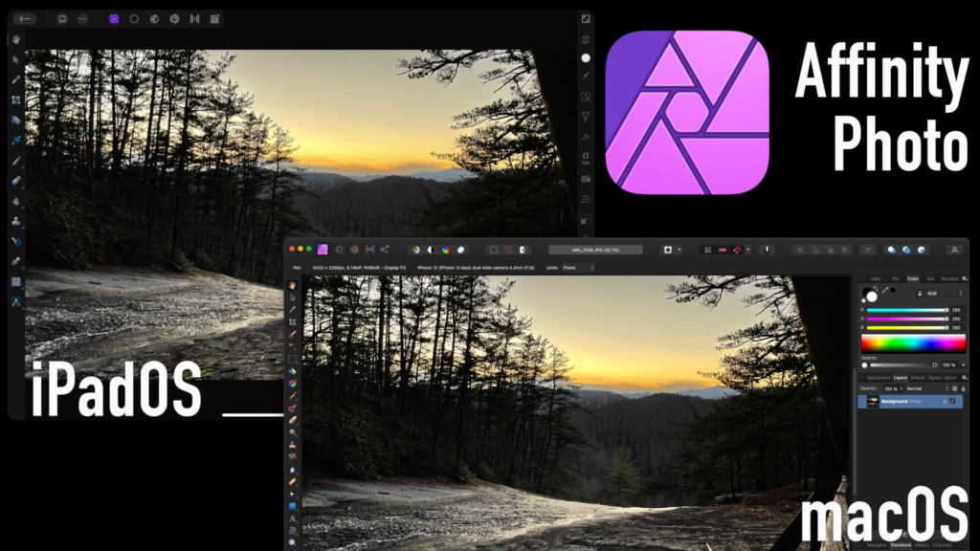Select the Clone stamp tool in iPadOS
Viewport: 980px width, 551px height.
point(16,221)
